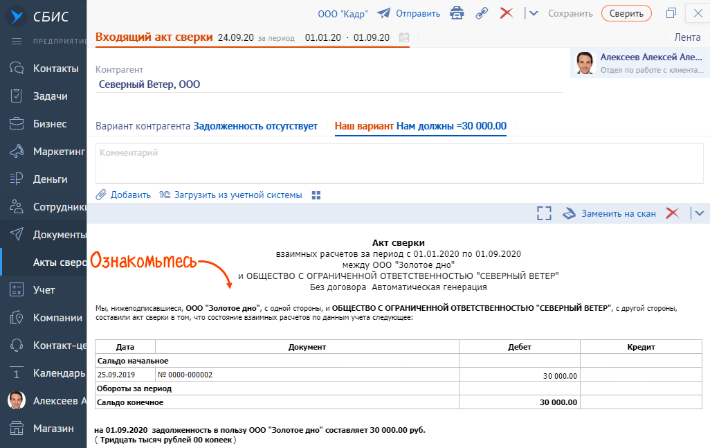This screenshot has width=710, height=448.
Task: Click the Календарь icon
Action: pos(17,373)
